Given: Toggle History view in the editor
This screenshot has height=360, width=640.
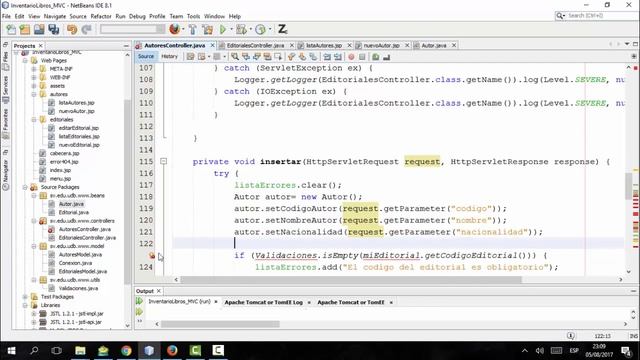Looking at the screenshot, I should tap(169, 56).
